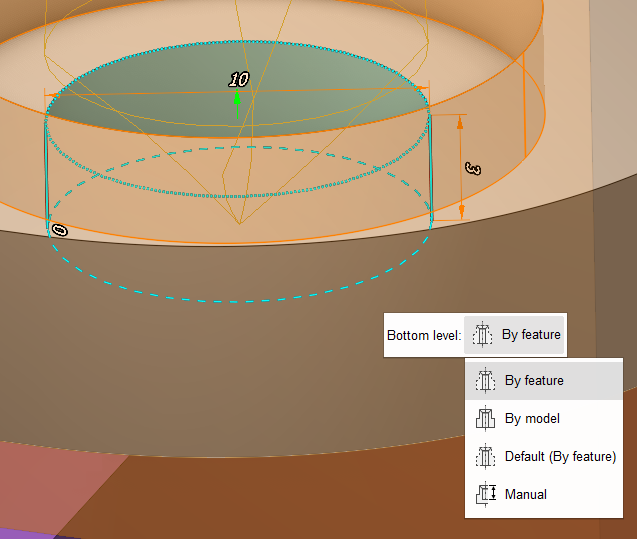This screenshot has height=539, width=637.
Task: Click the diameter dimension value 10
Action: [239, 79]
